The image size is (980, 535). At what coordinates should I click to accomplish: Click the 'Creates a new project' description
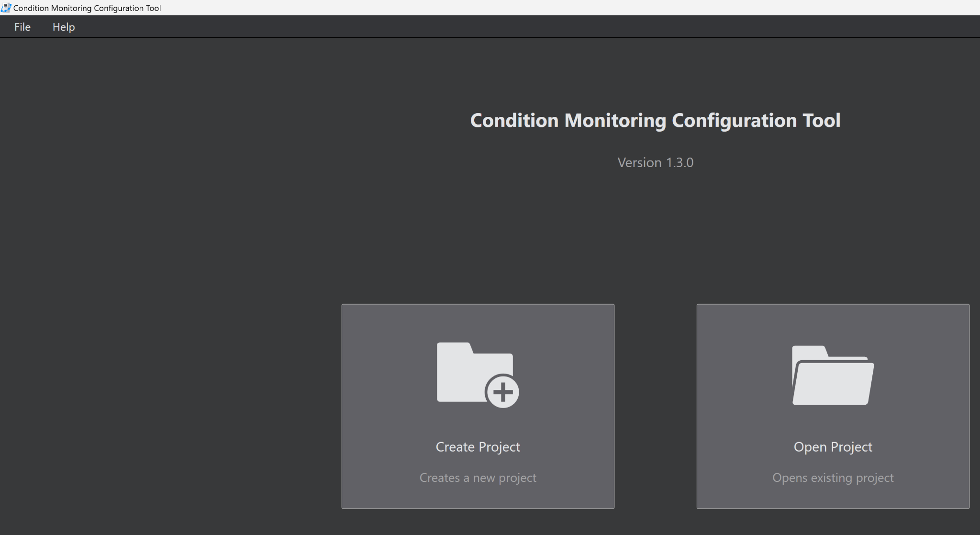478,478
